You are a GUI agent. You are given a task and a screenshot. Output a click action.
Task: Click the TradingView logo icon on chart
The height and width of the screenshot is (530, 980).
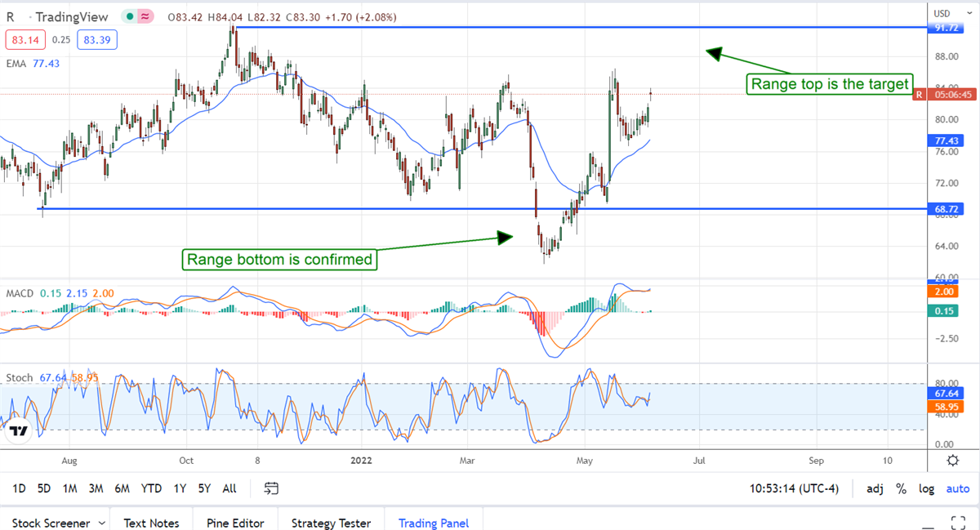20,431
